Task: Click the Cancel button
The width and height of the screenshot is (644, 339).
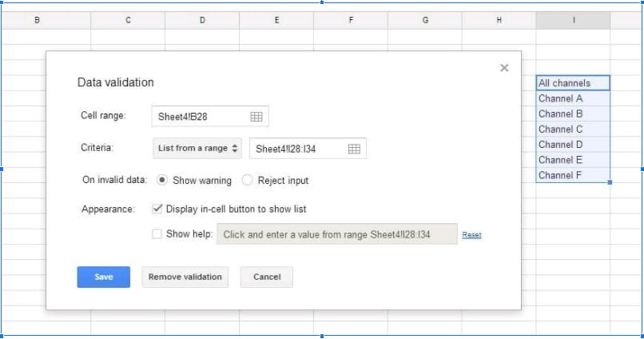Action: click(267, 277)
